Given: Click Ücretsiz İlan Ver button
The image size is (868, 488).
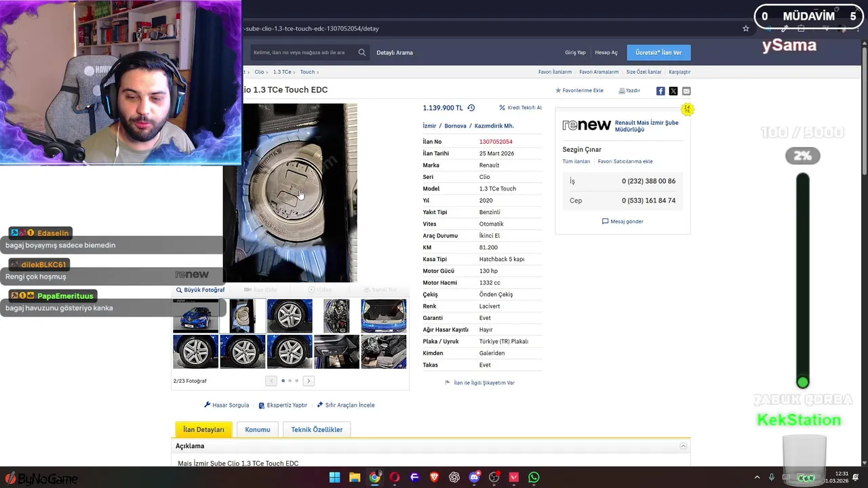Looking at the screenshot, I should pyautogui.click(x=658, y=52).
